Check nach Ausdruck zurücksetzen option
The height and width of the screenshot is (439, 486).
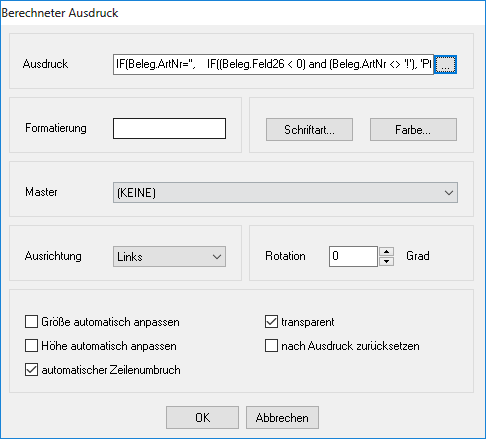pos(271,346)
